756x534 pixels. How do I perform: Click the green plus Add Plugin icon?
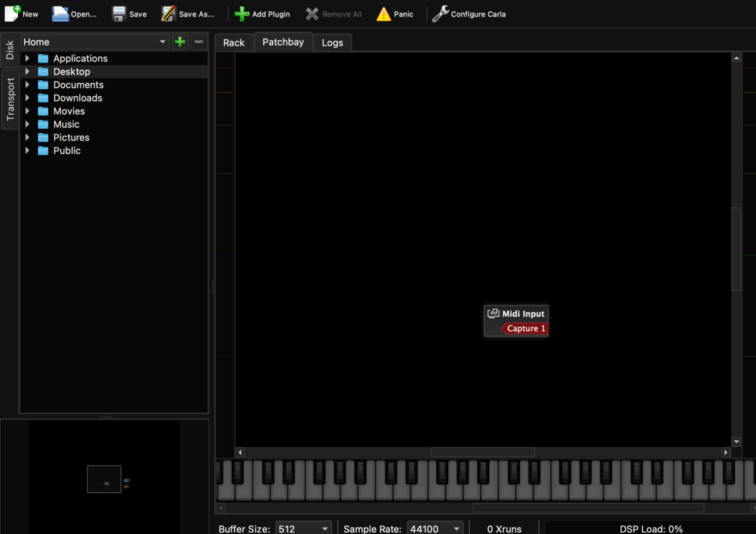click(242, 14)
